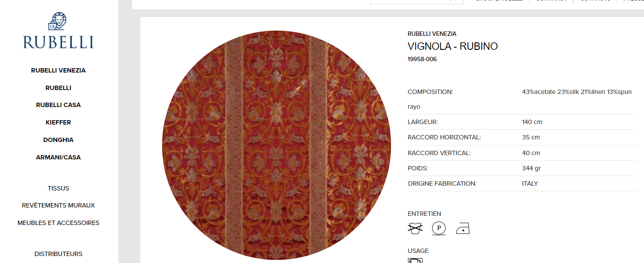Viewport: 644px width, 263px height.
Task: Select the Kieffer brand
Action: tap(58, 122)
